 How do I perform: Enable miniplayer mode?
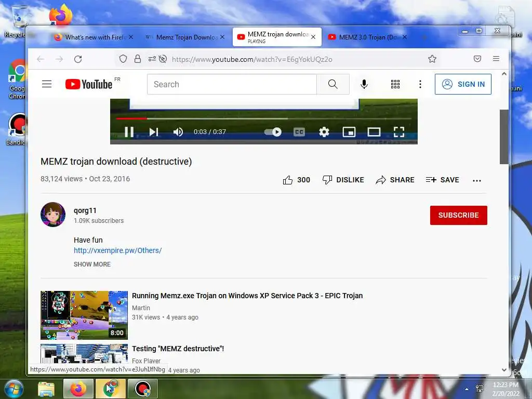coord(349,131)
